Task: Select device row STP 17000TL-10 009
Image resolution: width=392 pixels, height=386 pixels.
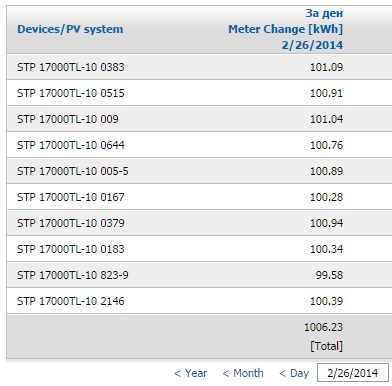Action: (x=199, y=119)
